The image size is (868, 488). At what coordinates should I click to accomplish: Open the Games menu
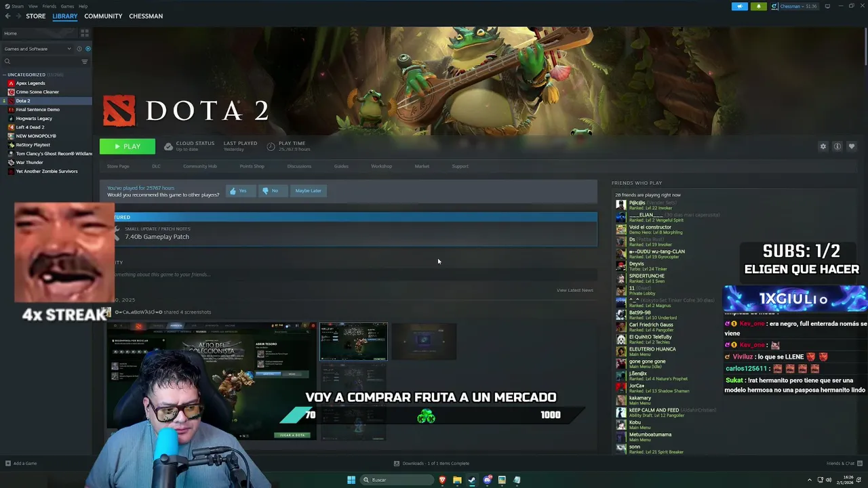point(67,6)
